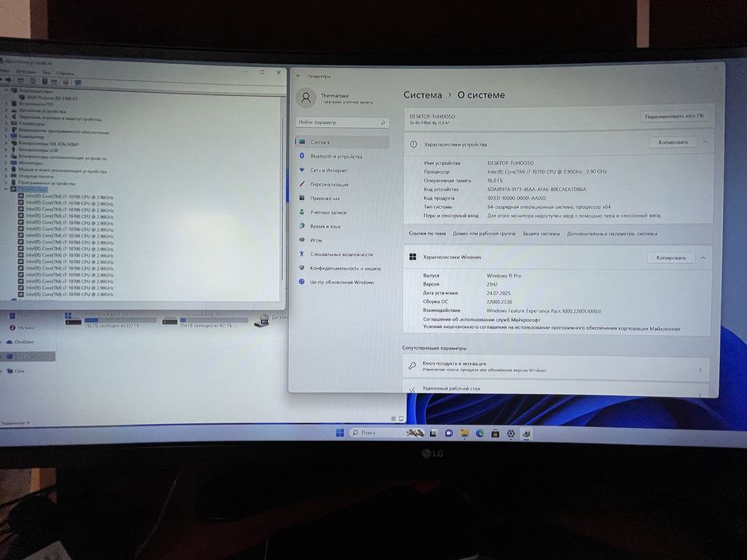Open the Thermaltake user account avatar
The height and width of the screenshot is (560, 747).
[x=307, y=98]
